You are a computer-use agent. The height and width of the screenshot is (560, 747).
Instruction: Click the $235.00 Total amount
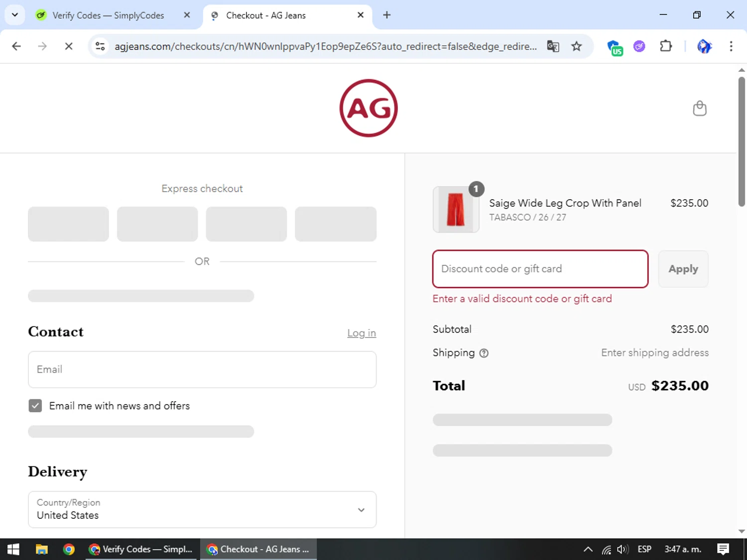(680, 386)
